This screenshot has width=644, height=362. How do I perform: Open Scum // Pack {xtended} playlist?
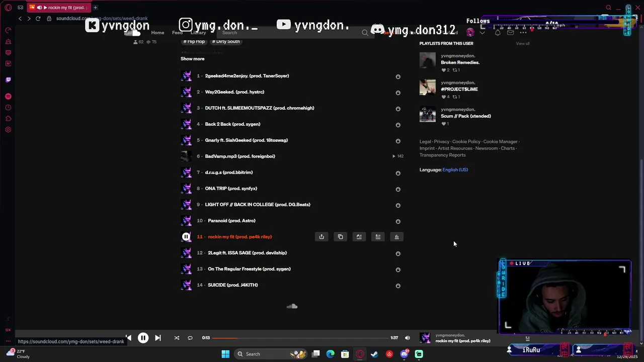(x=466, y=116)
